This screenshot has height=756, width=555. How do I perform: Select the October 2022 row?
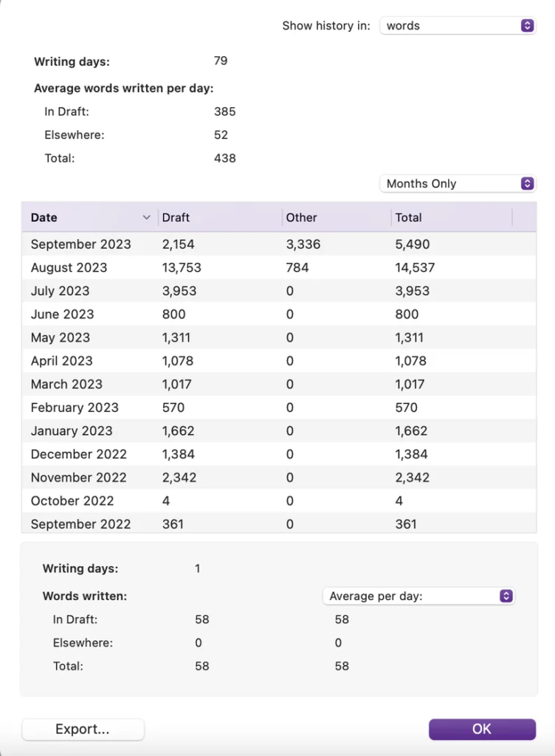pyautogui.click(x=279, y=501)
